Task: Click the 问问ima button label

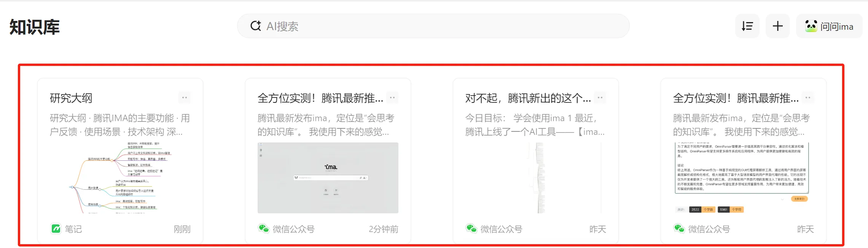Action: point(837,27)
